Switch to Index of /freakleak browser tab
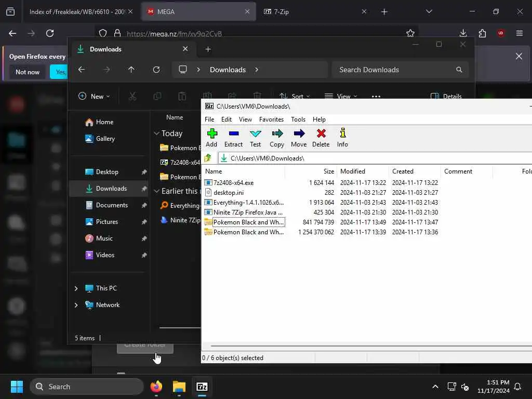532x399 pixels. coord(79,11)
